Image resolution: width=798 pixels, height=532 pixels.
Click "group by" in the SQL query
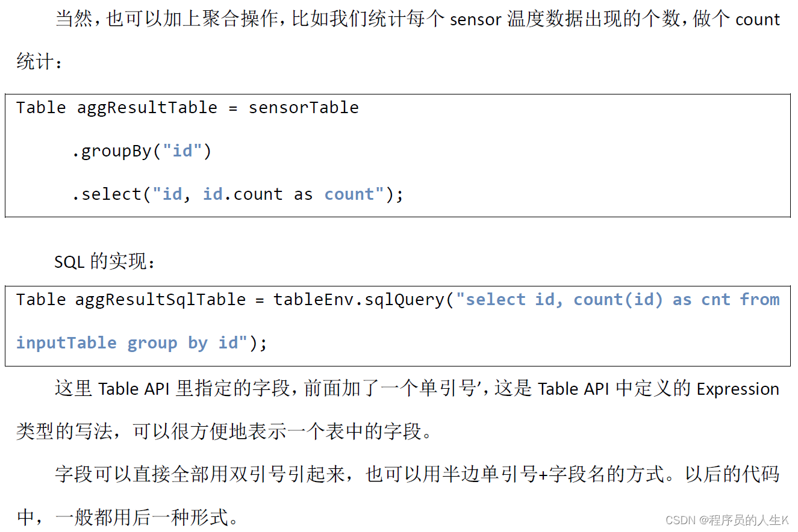[x=167, y=343]
